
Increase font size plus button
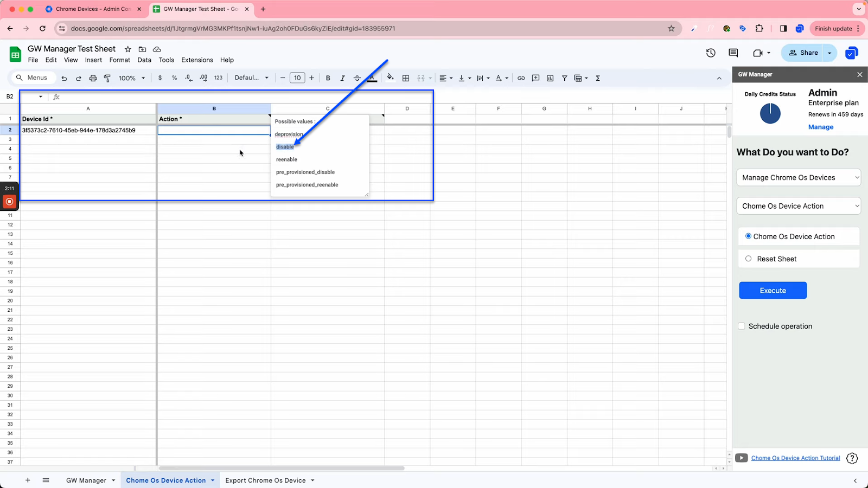(x=311, y=78)
